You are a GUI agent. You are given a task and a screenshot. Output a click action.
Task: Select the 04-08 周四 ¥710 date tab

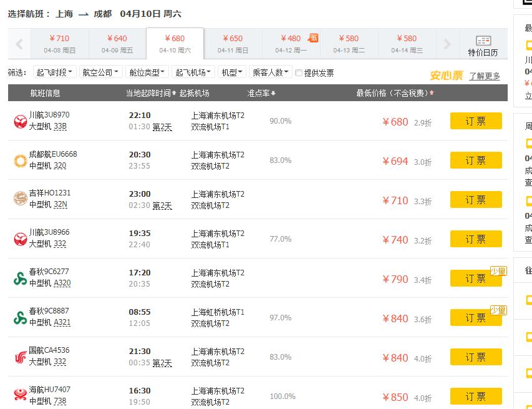point(59,42)
